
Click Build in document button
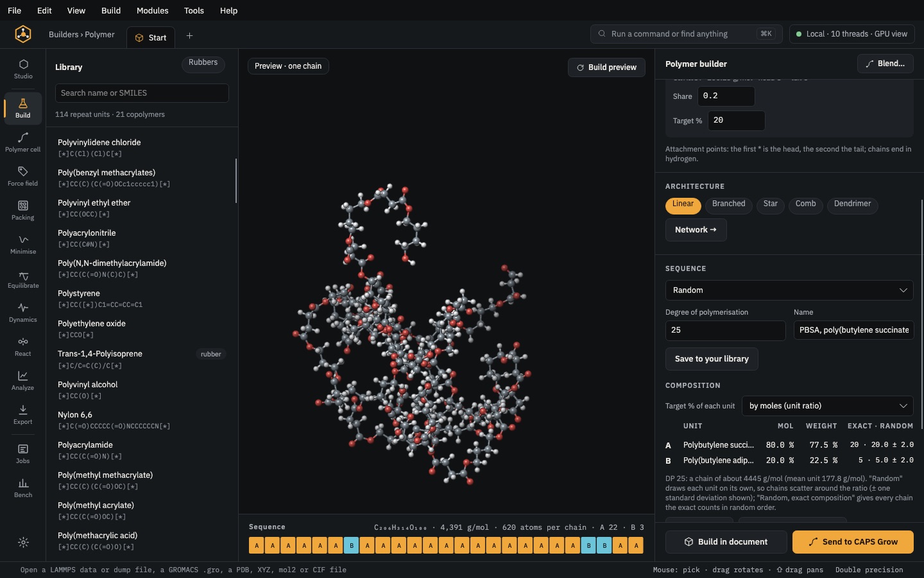(726, 542)
